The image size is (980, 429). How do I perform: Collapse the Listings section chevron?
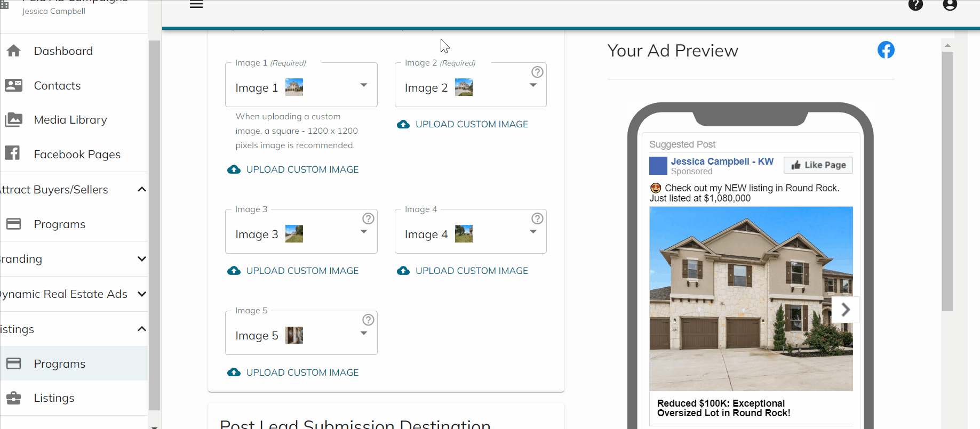pos(141,329)
